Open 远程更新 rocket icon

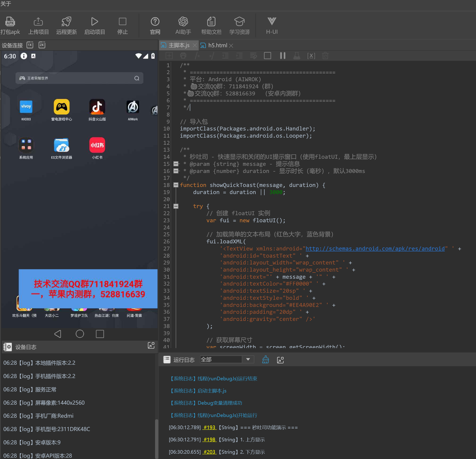(x=66, y=22)
